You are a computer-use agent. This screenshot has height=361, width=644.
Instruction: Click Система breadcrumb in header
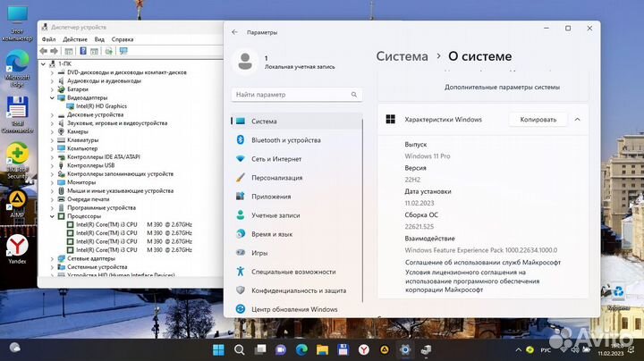pos(402,56)
